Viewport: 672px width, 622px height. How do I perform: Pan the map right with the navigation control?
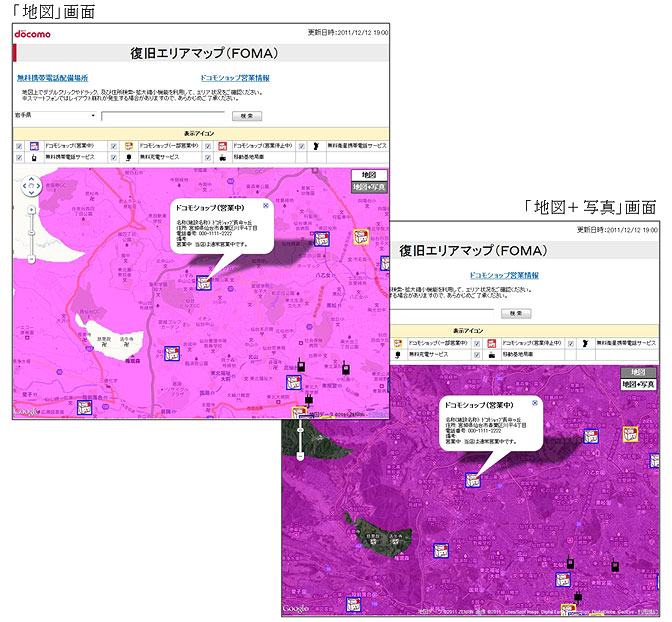pos(38,186)
